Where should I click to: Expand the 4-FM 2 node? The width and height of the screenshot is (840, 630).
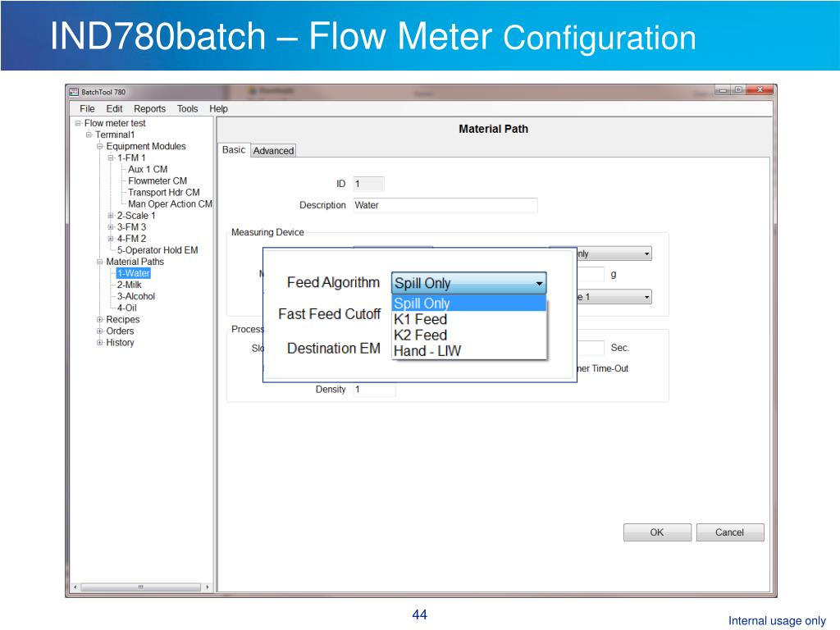(x=111, y=239)
